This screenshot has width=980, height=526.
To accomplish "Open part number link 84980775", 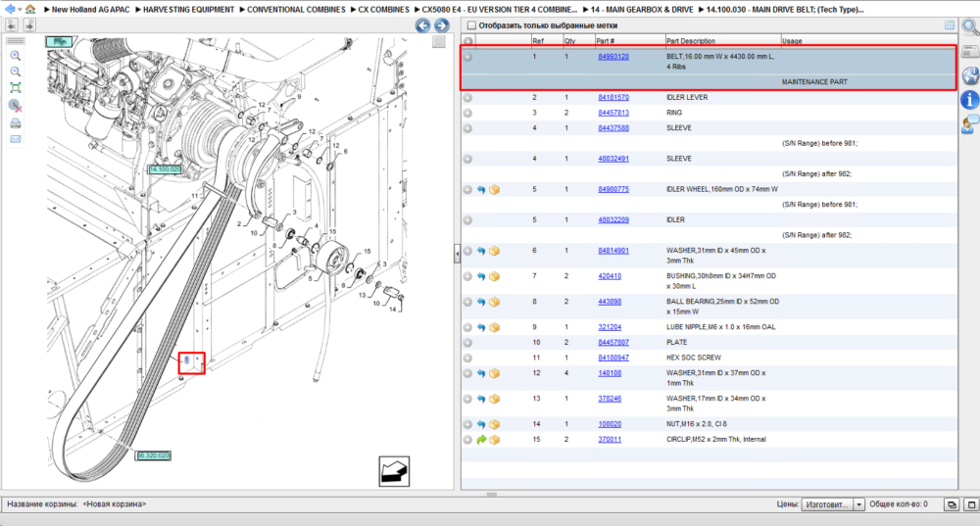I will (x=613, y=189).
